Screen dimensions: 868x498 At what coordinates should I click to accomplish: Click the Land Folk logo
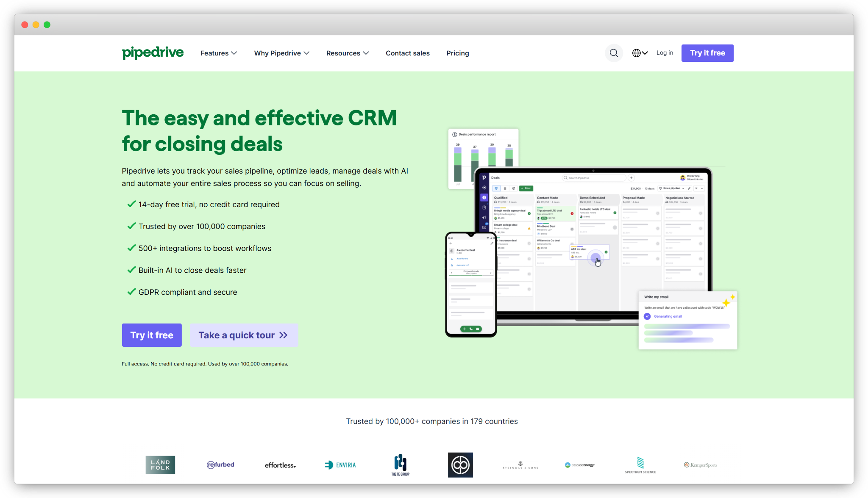coord(160,465)
